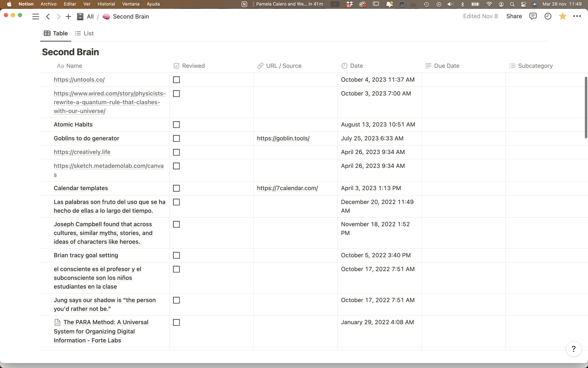Open the https://goblin.tools/ URL
The width and height of the screenshot is (588, 368).
283,138
